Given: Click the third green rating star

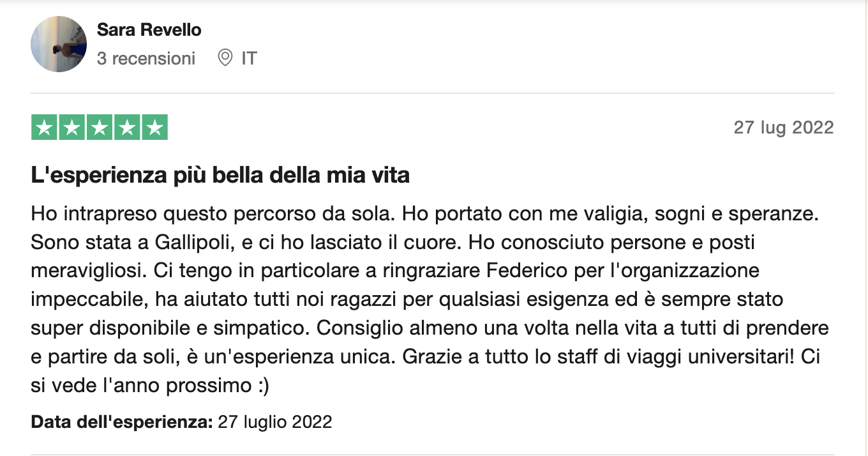Looking at the screenshot, I should tap(99, 128).
